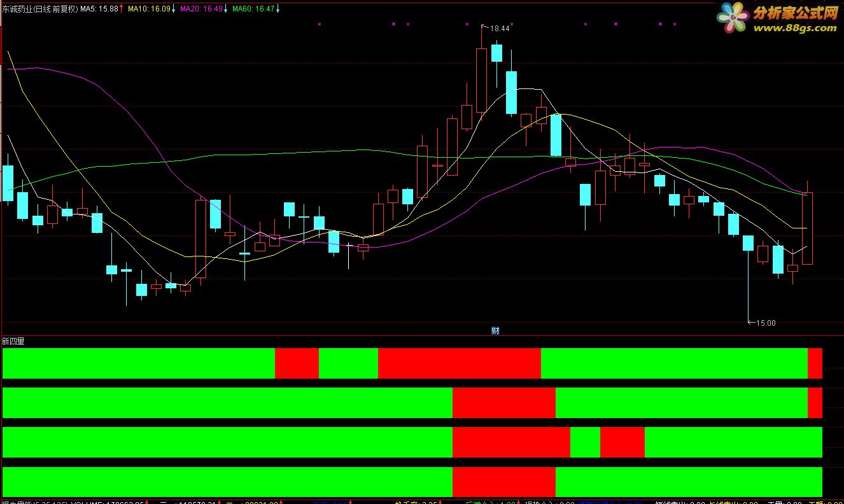The height and width of the screenshot is (504, 844).
Task: Click the 18.44 high price label
Action: coord(500,29)
